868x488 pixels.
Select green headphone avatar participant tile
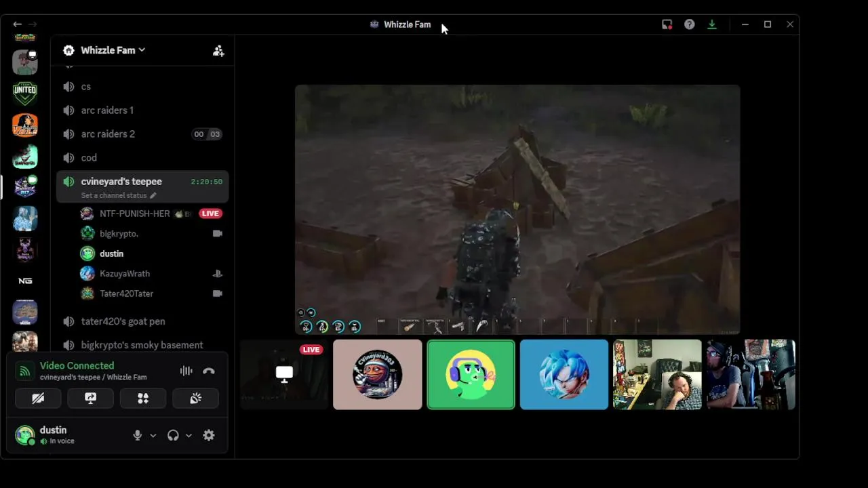click(471, 375)
